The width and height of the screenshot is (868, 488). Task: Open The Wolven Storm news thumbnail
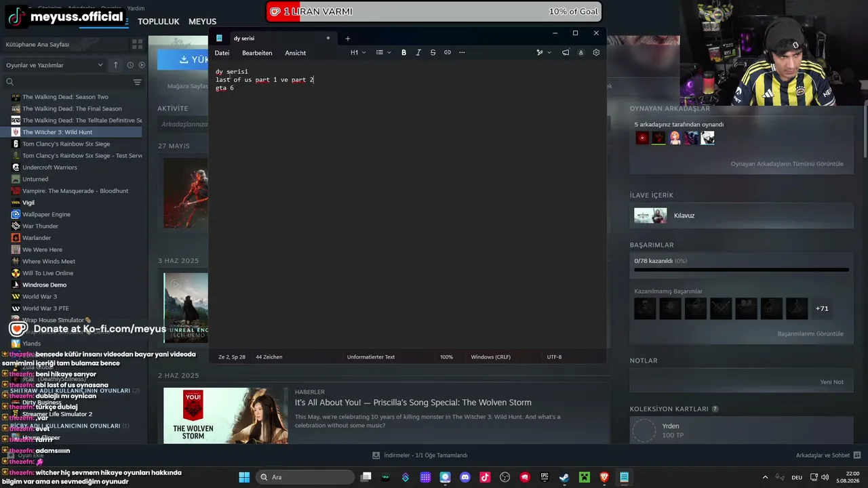tap(225, 415)
